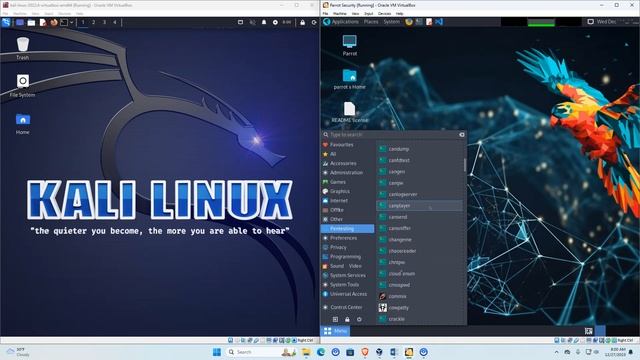Launch Firefox from Parrot top panel

point(409,22)
